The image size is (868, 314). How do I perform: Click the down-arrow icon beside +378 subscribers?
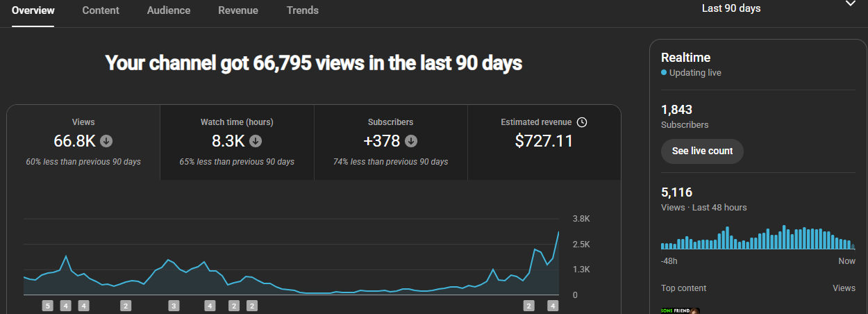411,141
